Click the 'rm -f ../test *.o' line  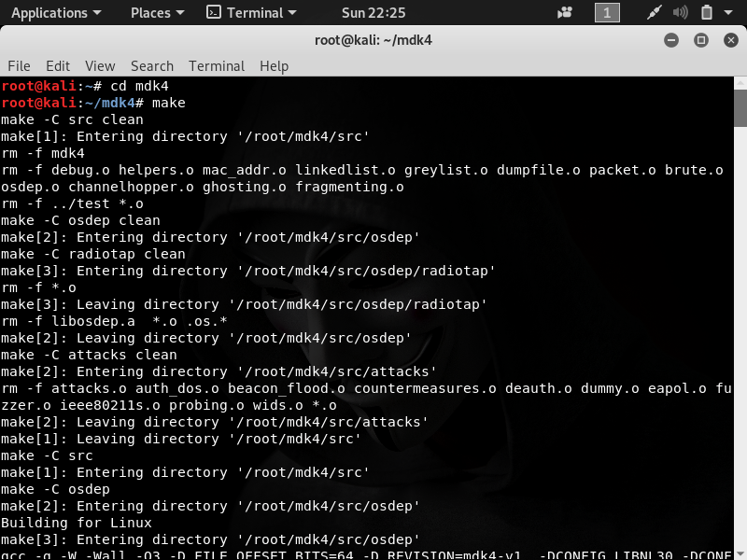click(72, 203)
